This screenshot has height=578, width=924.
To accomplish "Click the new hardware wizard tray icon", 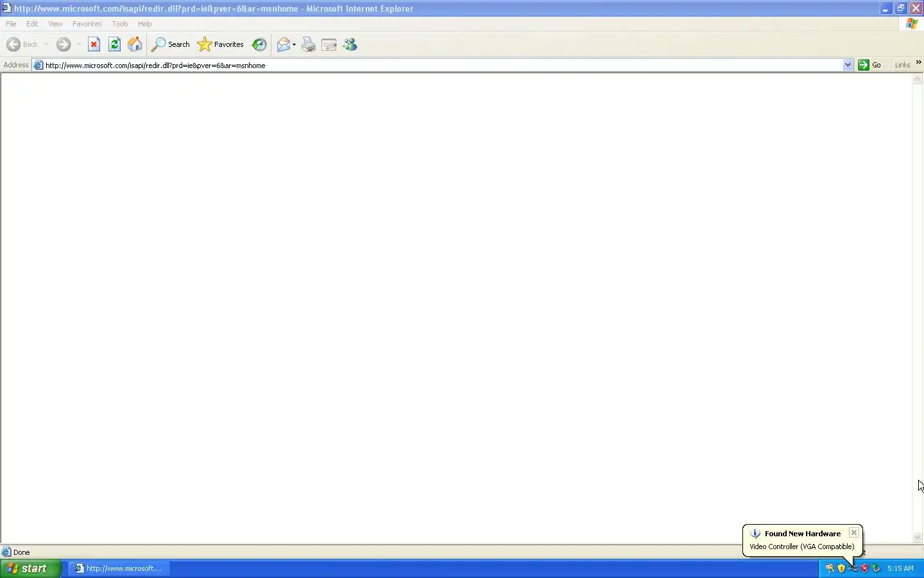I will click(853, 568).
